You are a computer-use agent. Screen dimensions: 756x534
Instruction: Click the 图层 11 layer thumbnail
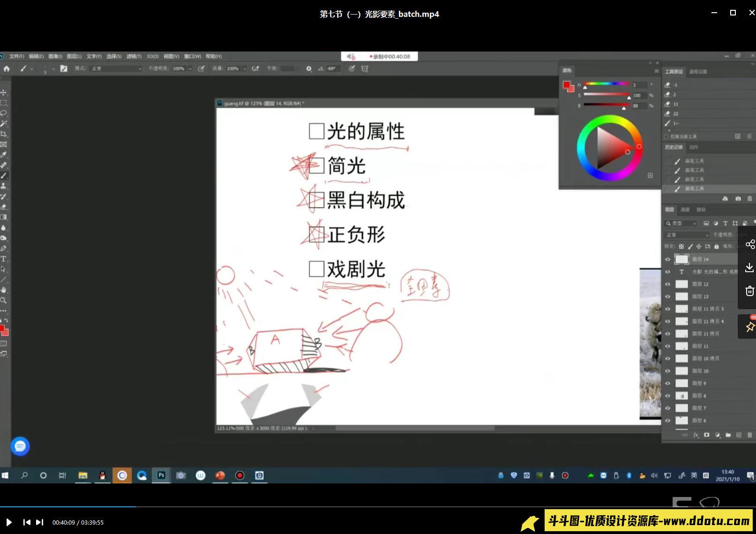pyautogui.click(x=681, y=346)
